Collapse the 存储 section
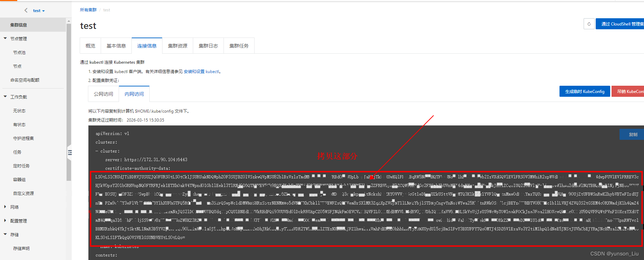Screen dimensions: 644x260 (5, 235)
